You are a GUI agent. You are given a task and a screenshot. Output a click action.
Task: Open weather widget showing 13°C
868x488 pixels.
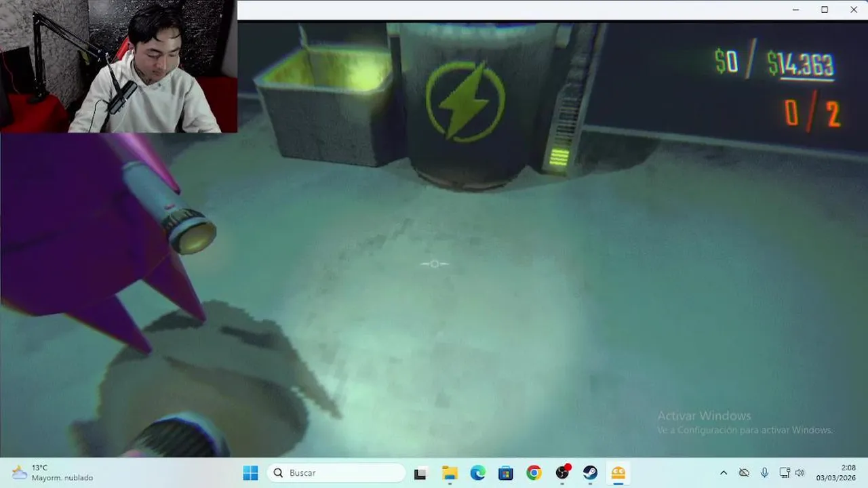click(53, 473)
